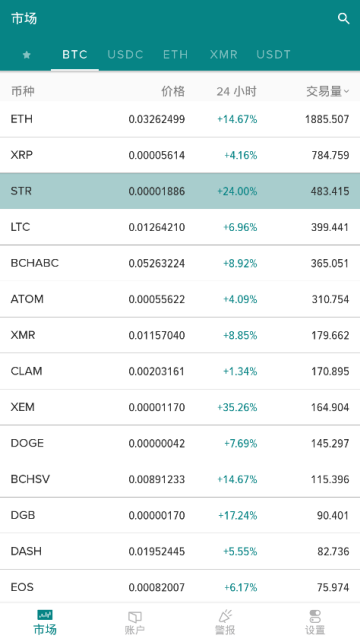Open the 设置 settings icon

[315, 616]
